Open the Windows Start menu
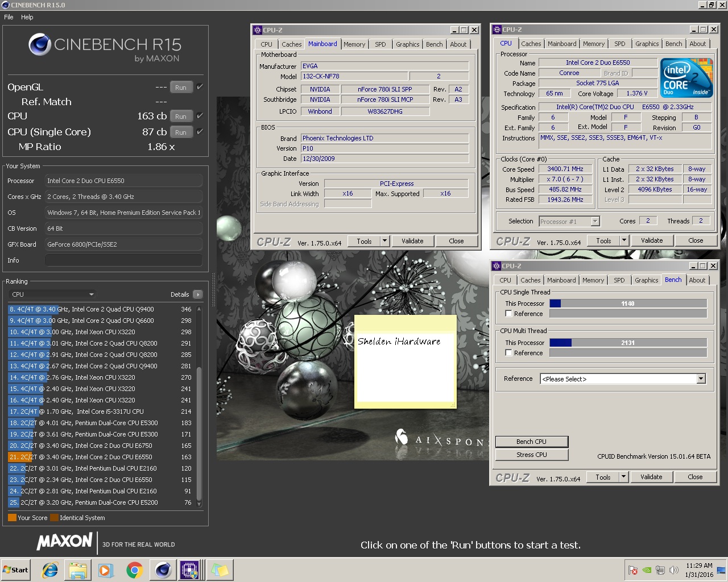 [15, 570]
